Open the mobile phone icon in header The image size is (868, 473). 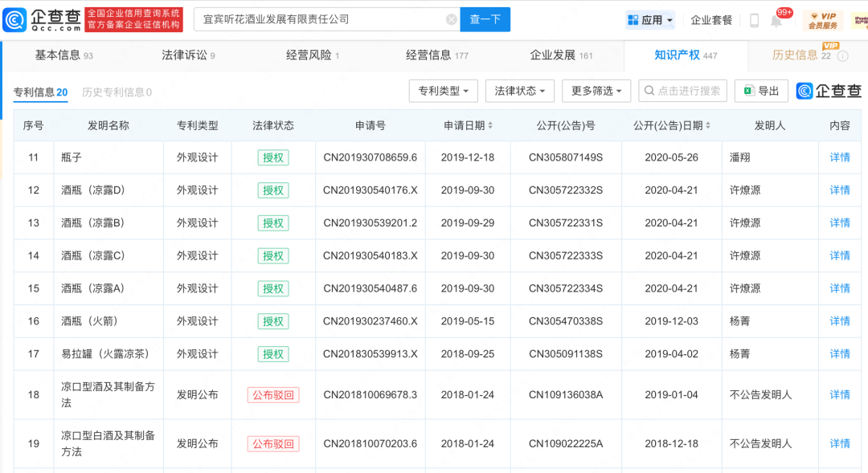pos(754,20)
